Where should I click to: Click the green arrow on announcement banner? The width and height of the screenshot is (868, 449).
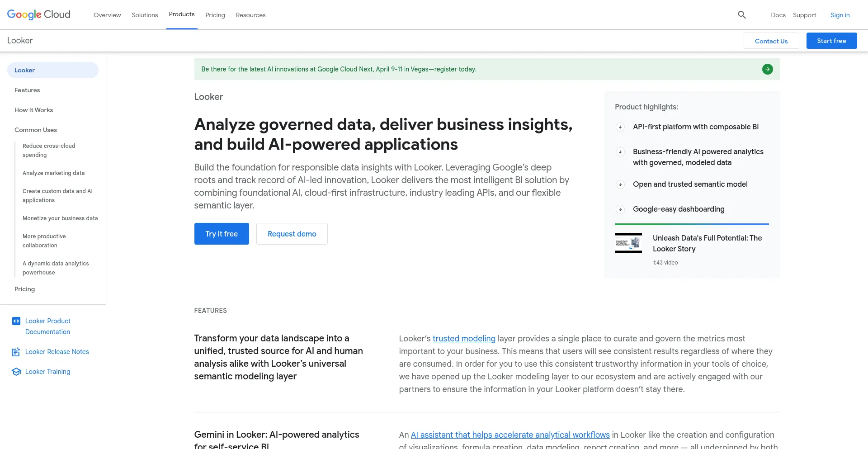(x=768, y=69)
